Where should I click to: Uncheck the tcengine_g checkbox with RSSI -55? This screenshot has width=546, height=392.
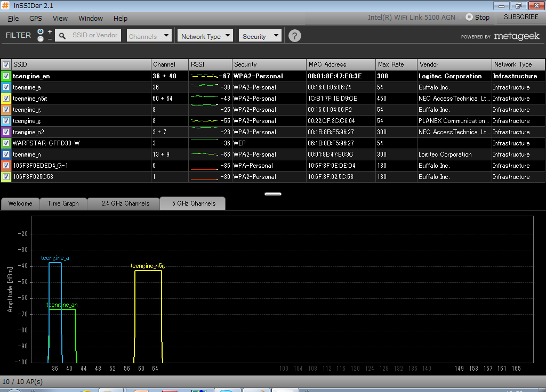click(6, 121)
